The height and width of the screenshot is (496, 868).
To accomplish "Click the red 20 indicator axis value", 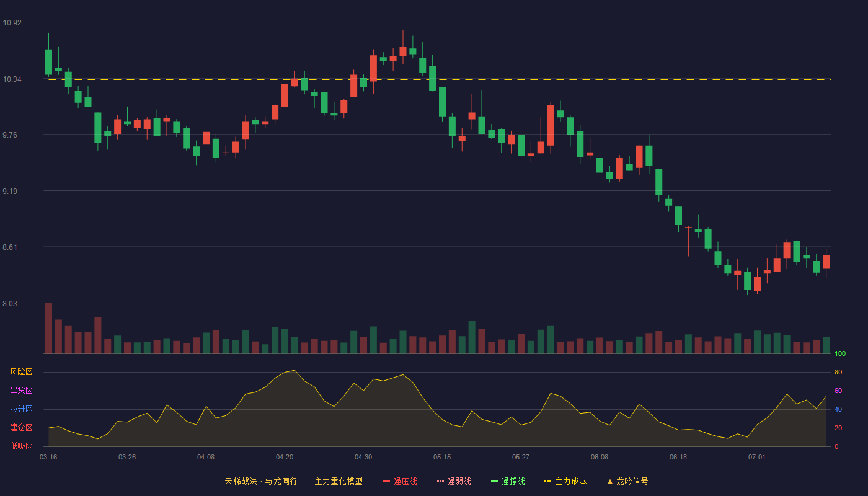I will [x=838, y=428].
